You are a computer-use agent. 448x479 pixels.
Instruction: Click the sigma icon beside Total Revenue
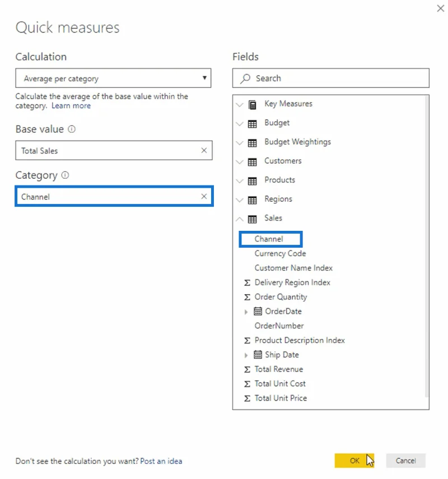coord(247,369)
